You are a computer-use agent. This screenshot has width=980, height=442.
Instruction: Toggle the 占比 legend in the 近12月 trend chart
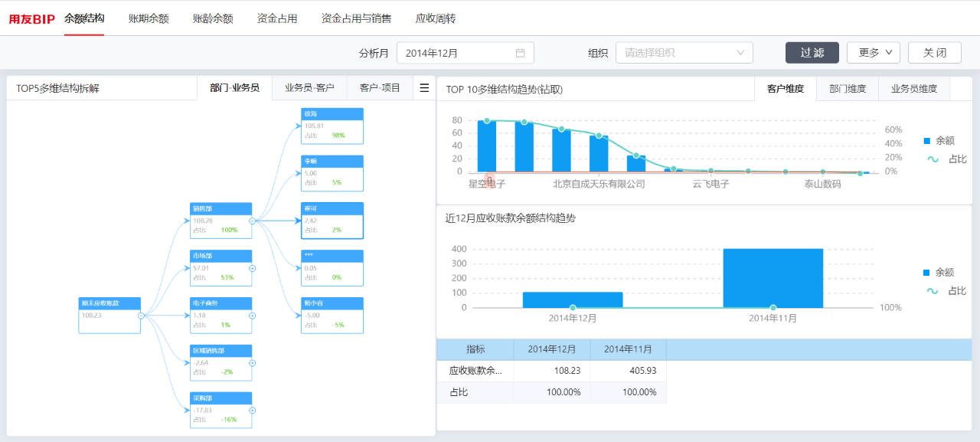pos(947,291)
